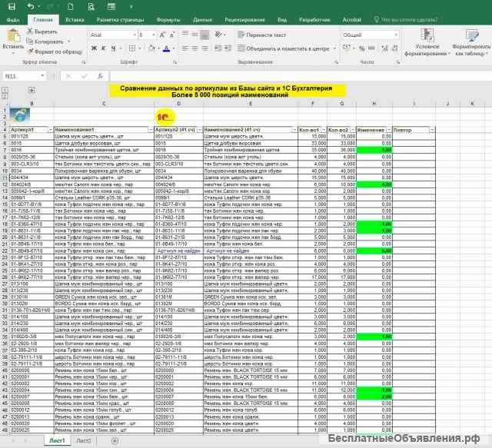Increase font size with the larger A icon
The height and width of the screenshot is (448, 492).
click(162, 35)
